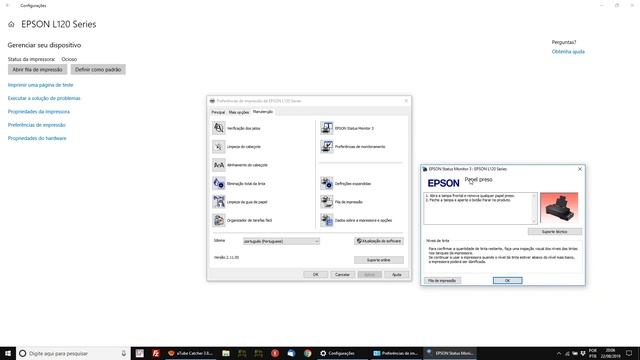
Task: Click Abrir fila de impressão button
Action: pyautogui.click(x=37, y=69)
